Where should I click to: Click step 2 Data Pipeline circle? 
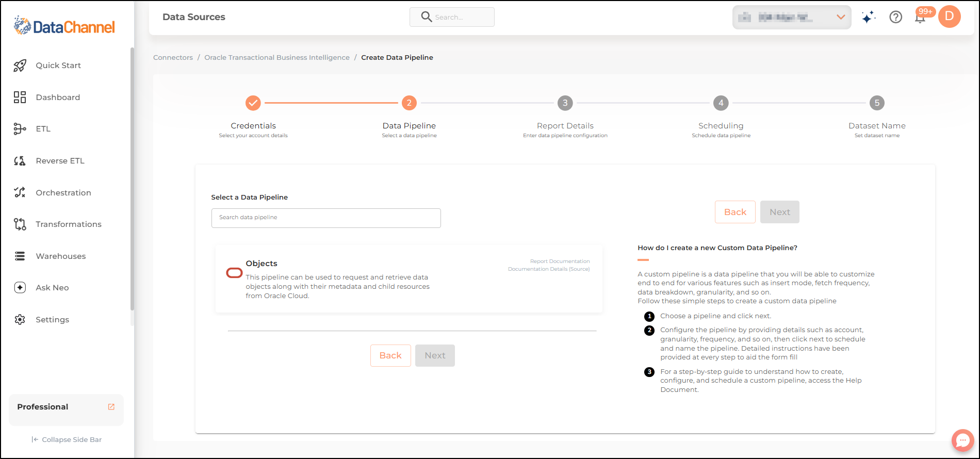point(409,103)
